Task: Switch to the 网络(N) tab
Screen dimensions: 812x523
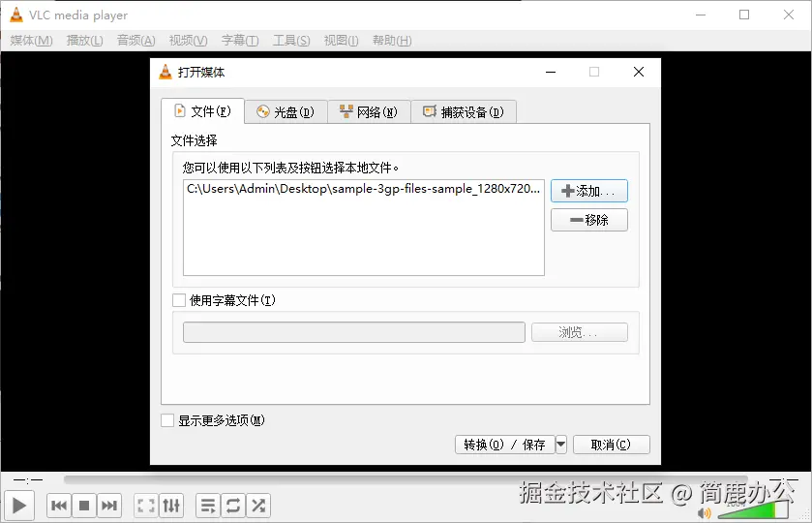Action: tap(370, 112)
